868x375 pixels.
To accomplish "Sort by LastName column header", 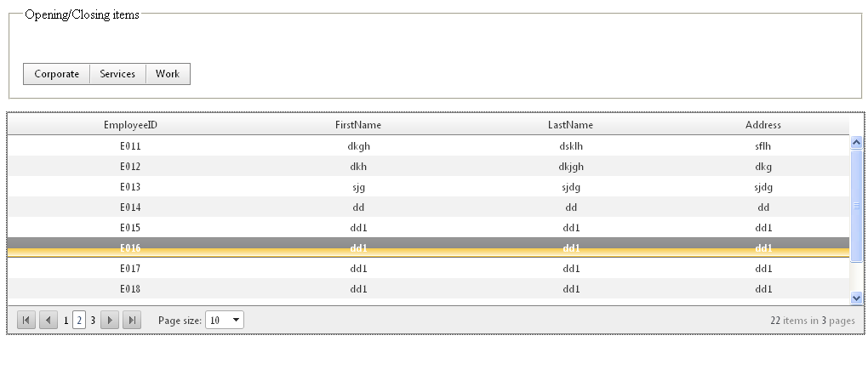I will coord(570,125).
